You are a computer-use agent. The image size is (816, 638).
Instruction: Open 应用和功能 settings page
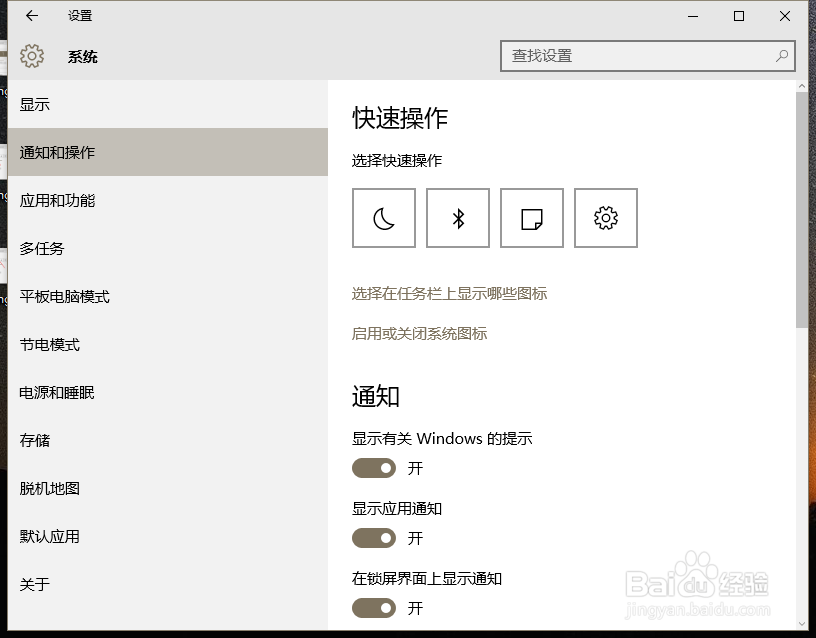[168, 200]
